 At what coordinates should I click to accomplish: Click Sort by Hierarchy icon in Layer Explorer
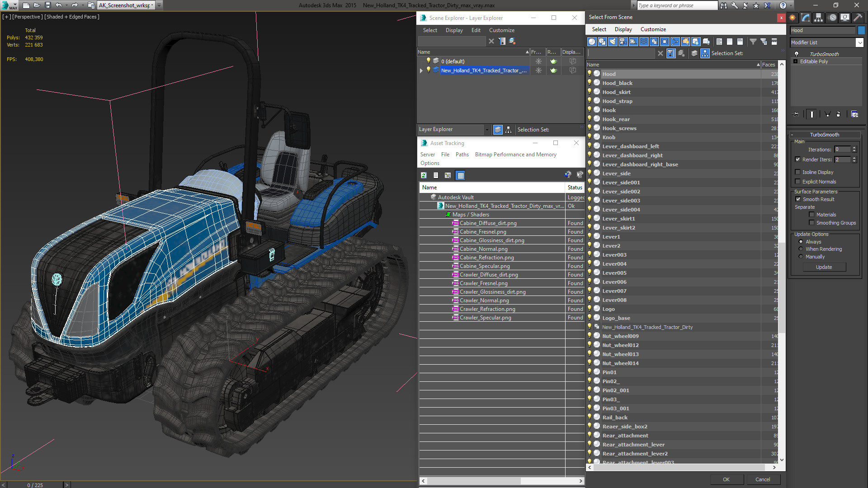[509, 130]
